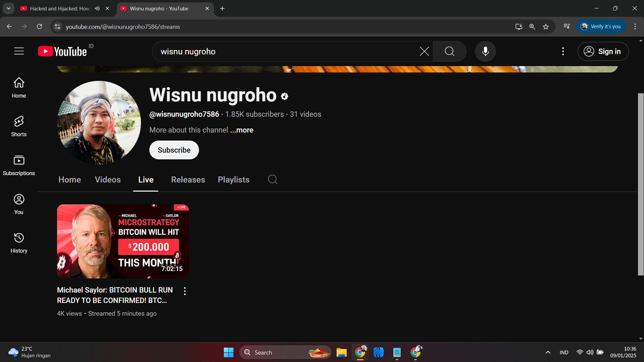Viewport: 644px width, 362px height.
Task: Start voice search with the microphone icon
Action: [x=485, y=51]
